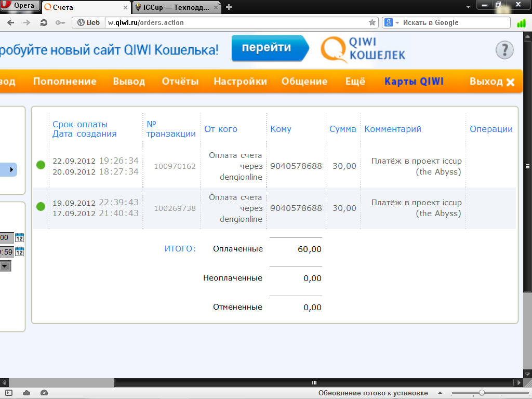Reload the page with refresh icon
Screen dimensions: 532x399
[x=44, y=23]
